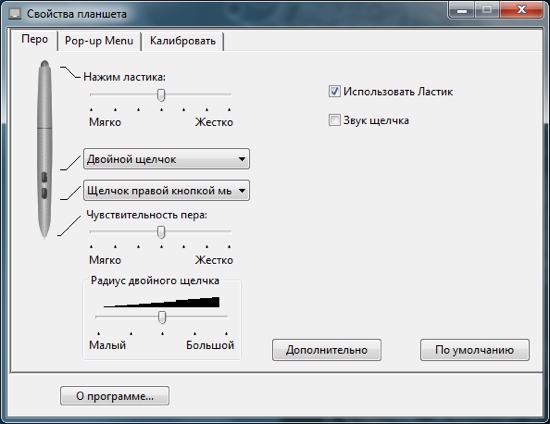The image size is (550, 424).
Task: Minimize the Свойства планшета window
Action: (462, 11)
